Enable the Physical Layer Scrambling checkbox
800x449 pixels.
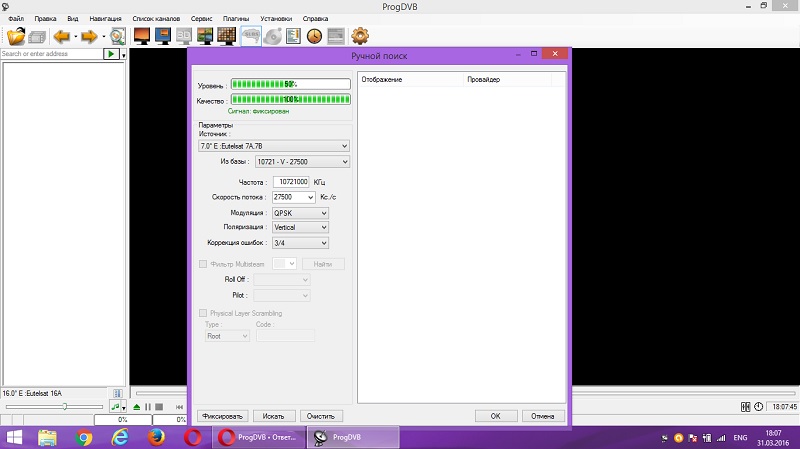(203, 313)
